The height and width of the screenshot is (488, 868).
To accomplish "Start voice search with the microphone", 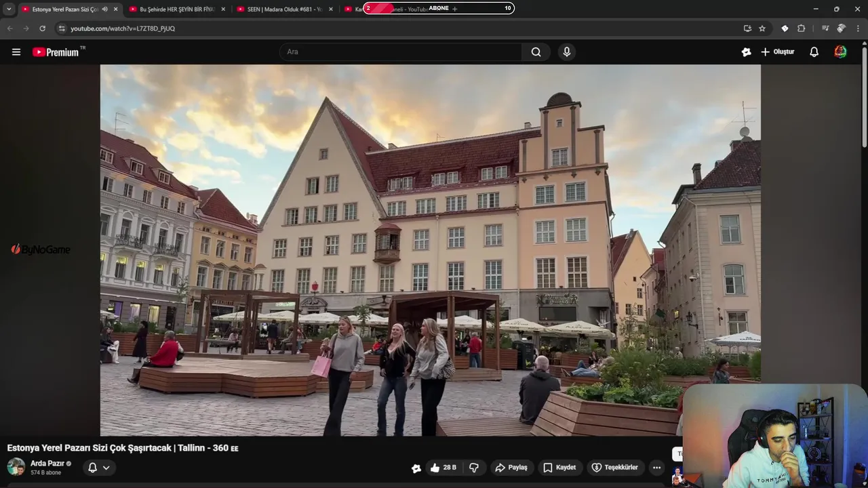I will [567, 52].
